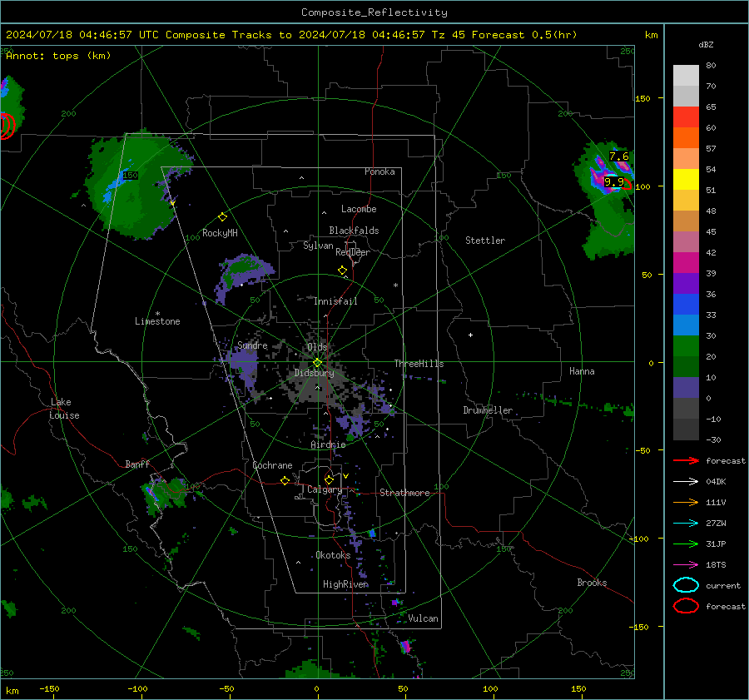Click the Ponoka city label
Screen dimensions: 749x700
pyautogui.click(x=379, y=171)
